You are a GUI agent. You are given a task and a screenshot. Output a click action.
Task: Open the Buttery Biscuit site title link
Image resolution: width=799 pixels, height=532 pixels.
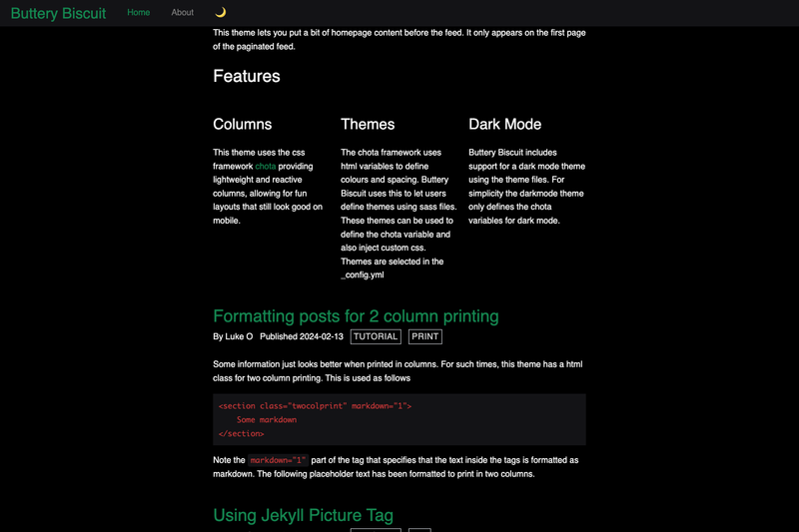click(58, 13)
